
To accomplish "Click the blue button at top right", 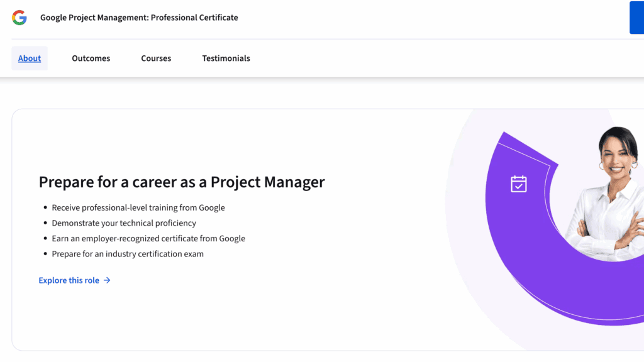I will click(x=636, y=18).
